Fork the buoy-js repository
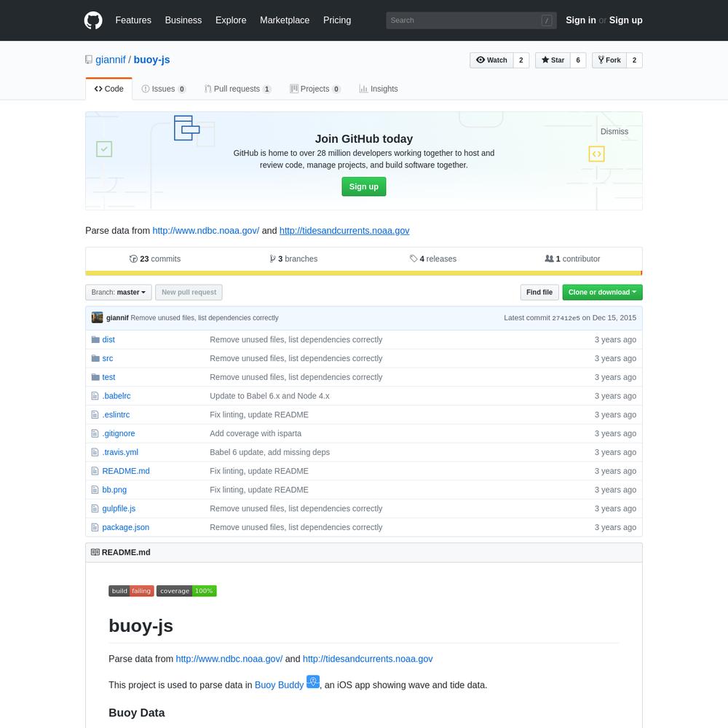 (609, 60)
